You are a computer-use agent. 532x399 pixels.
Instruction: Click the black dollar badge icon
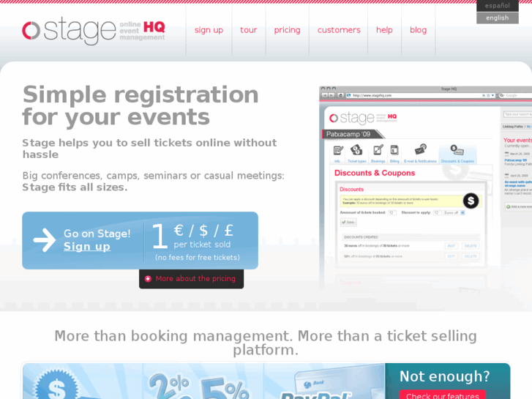point(471,201)
